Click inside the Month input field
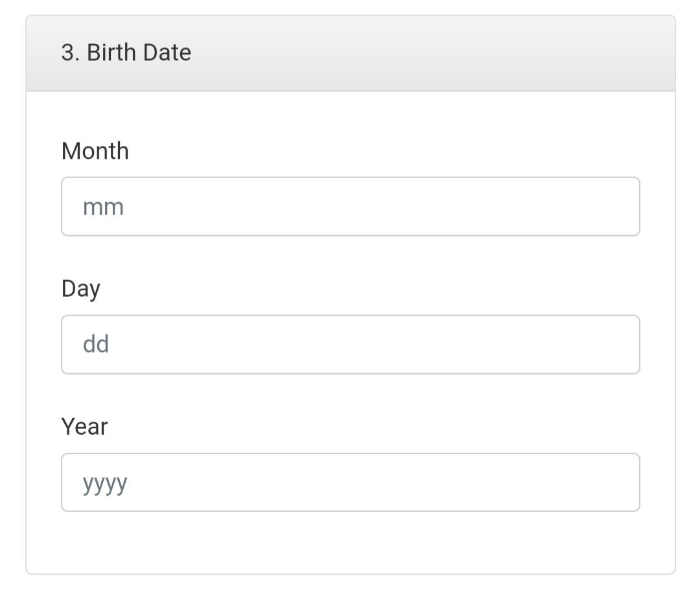Viewport: 700px width, 593px height. click(x=350, y=206)
